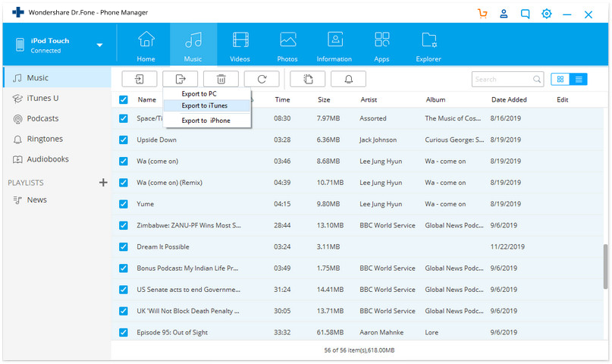Click the Aaron Mahnke artist cell
This screenshot has width=612, height=364.
[x=381, y=332]
